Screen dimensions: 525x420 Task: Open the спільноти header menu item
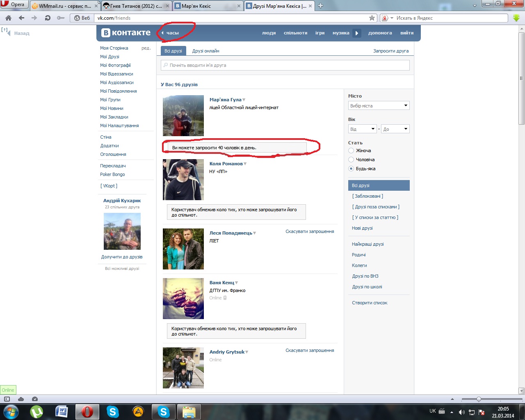coord(296,33)
